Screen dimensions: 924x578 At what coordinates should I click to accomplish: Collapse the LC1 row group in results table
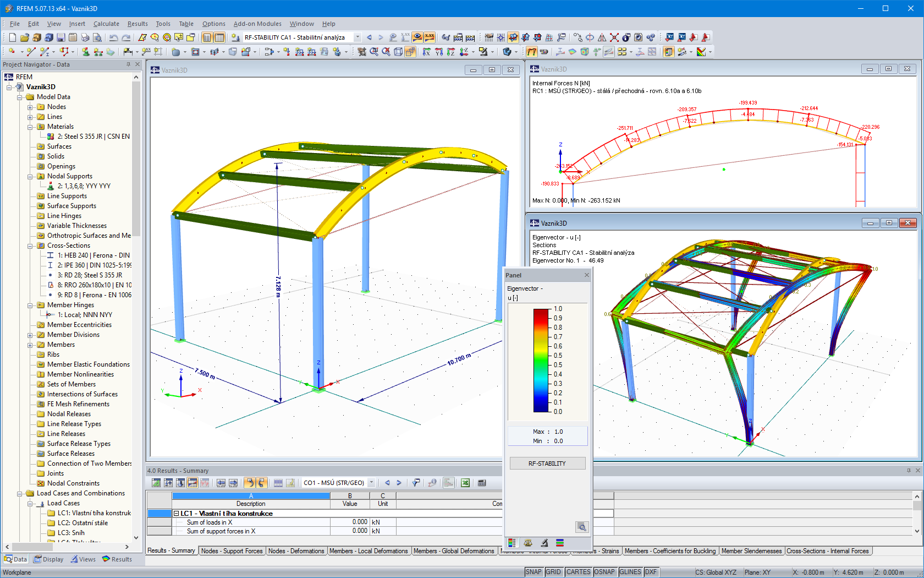coord(177,514)
